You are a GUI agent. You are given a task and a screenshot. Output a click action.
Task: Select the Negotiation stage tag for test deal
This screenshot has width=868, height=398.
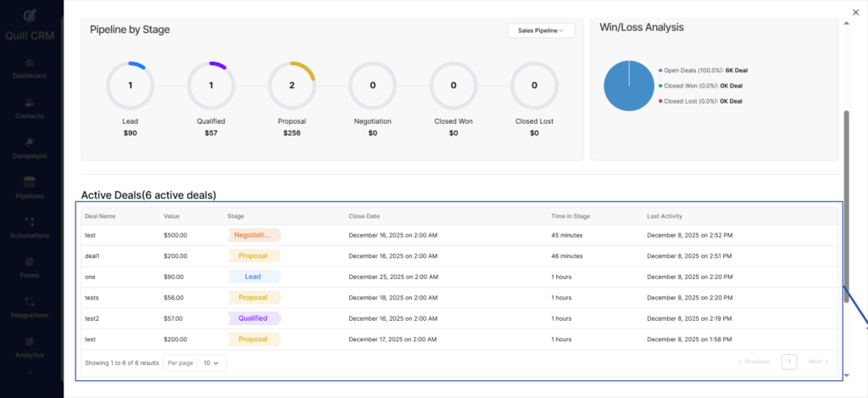253,235
